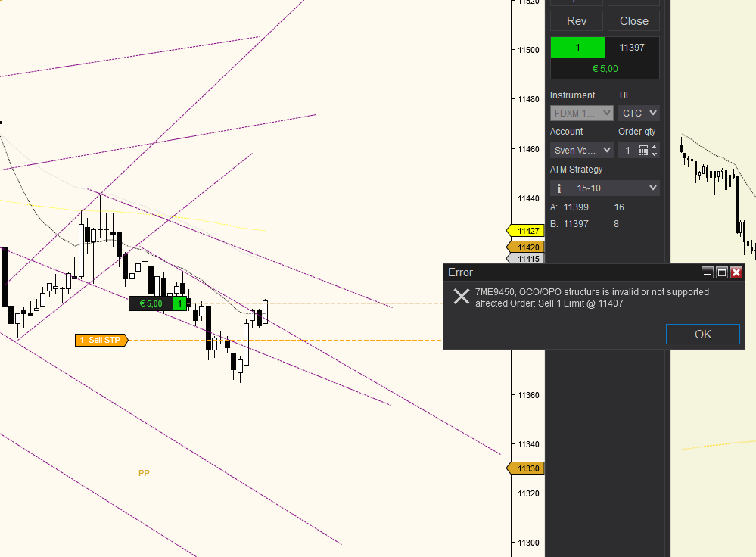Maximize the Error dialog window
The height and width of the screenshot is (557, 756).
pyautogui.click(x=722, y=272)
